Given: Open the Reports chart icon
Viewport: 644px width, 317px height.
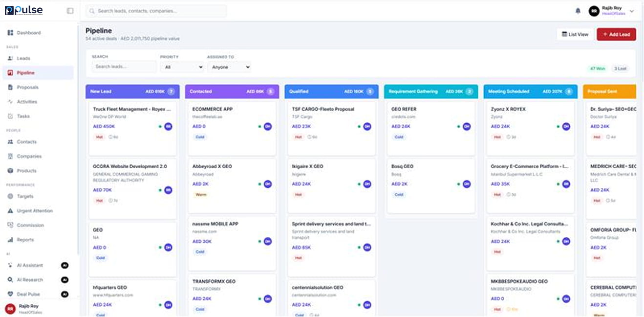Looking at the screenshot, I should point(10,240).
